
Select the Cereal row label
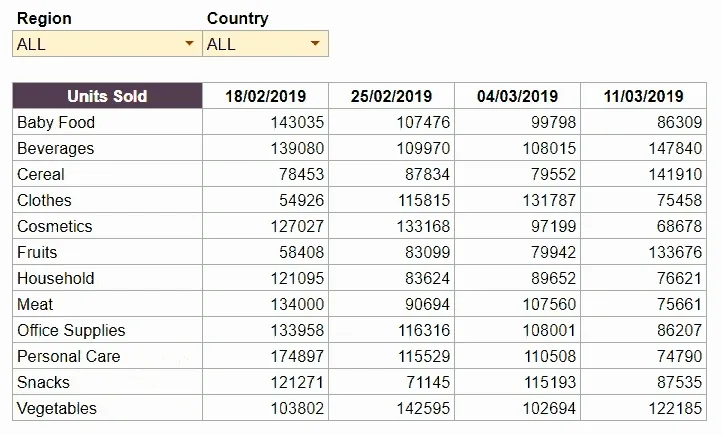click(x=41, y=174)
